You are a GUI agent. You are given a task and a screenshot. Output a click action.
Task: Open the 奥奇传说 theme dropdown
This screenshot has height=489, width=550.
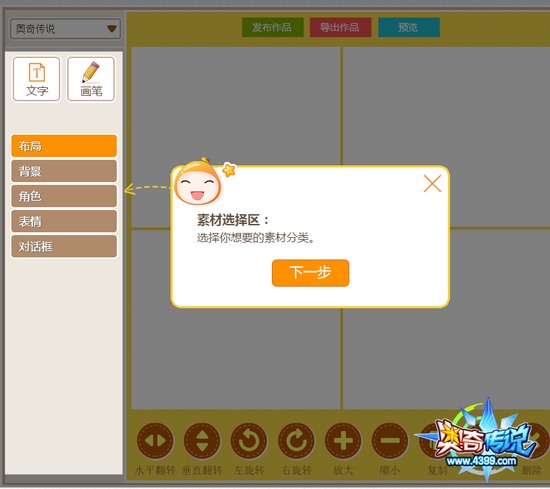click(65, 29)
